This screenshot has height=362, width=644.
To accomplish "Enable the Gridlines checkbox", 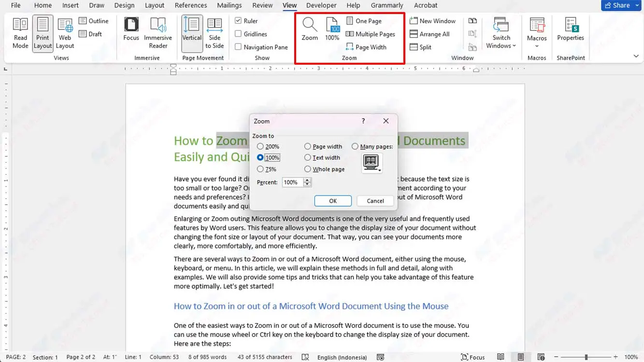I will [x=238, y=34].
